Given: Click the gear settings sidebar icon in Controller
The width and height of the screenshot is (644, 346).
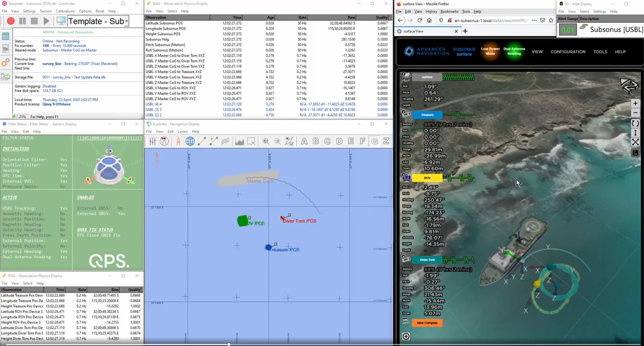Looking at the screenshot, I should tap(5, 63).
